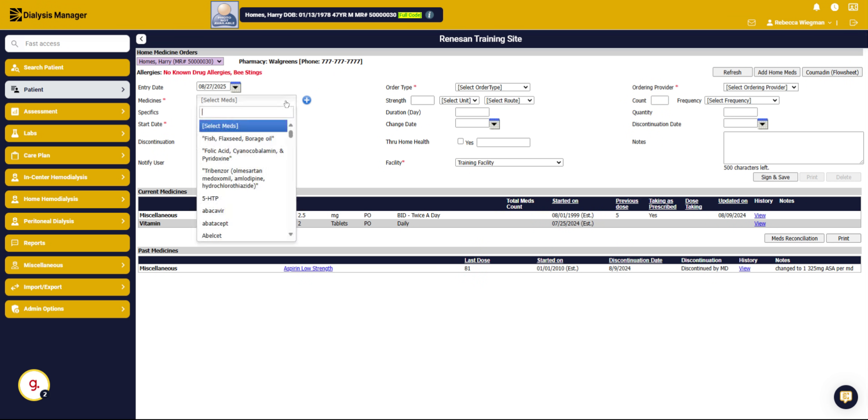Open the Discontinuation Date calendar picker

point(762,124)
